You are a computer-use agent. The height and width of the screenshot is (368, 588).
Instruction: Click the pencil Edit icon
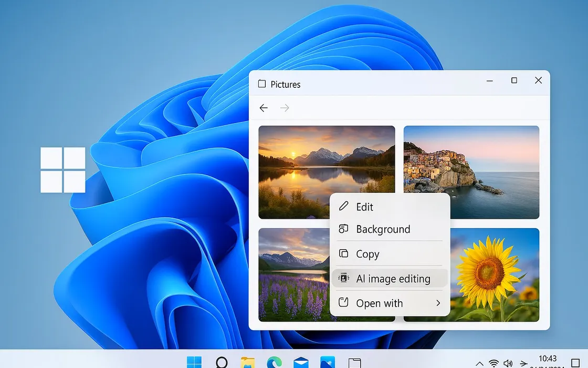click(x=343, y=206)
